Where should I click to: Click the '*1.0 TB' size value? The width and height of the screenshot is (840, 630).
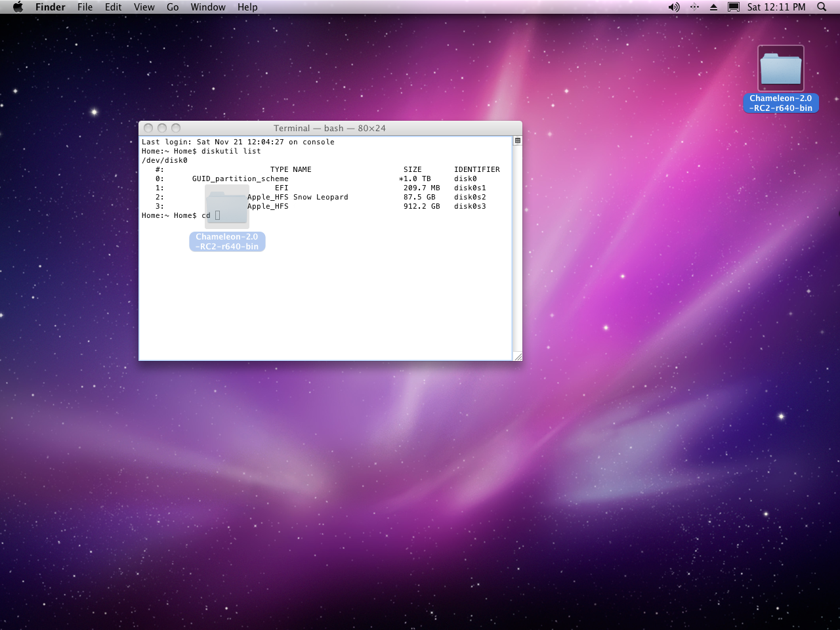[415, 178]
